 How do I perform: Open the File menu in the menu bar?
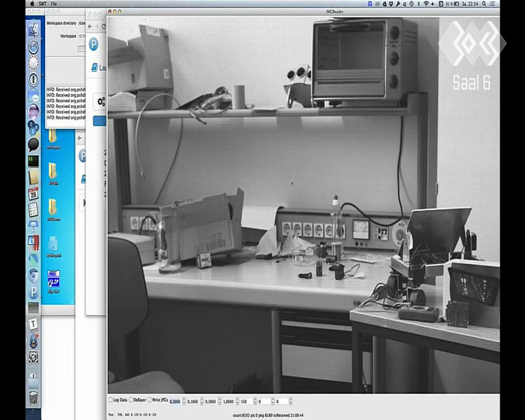tap(54, 4)
